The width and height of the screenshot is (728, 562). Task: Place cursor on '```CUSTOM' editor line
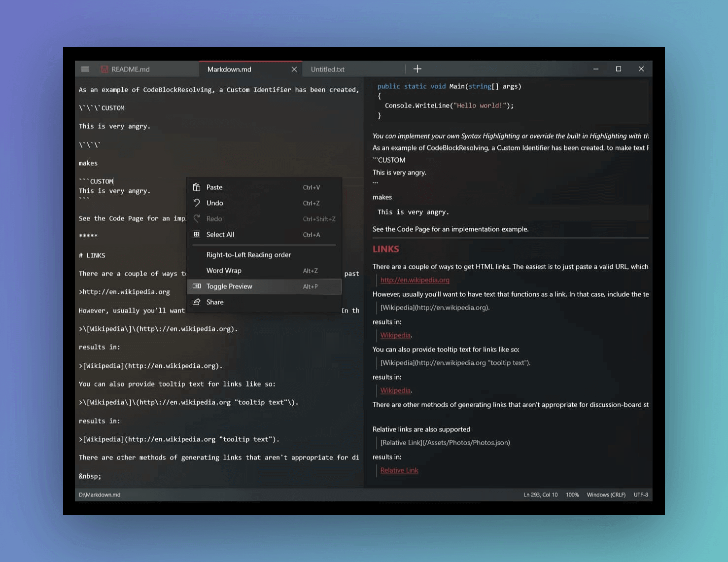point(96,181)
